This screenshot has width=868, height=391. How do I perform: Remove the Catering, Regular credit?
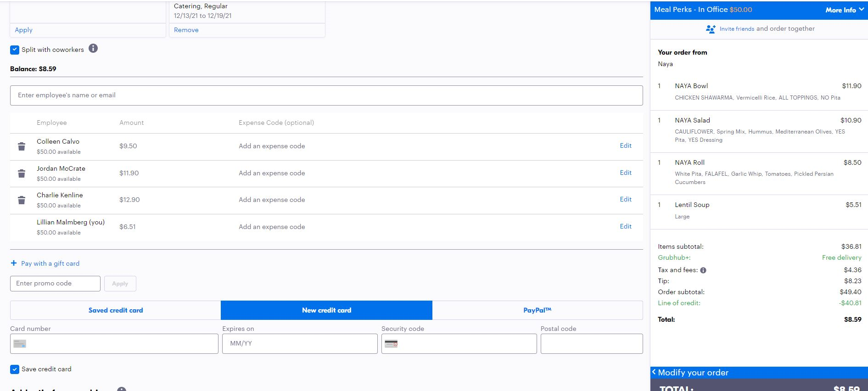click(186, 30)
